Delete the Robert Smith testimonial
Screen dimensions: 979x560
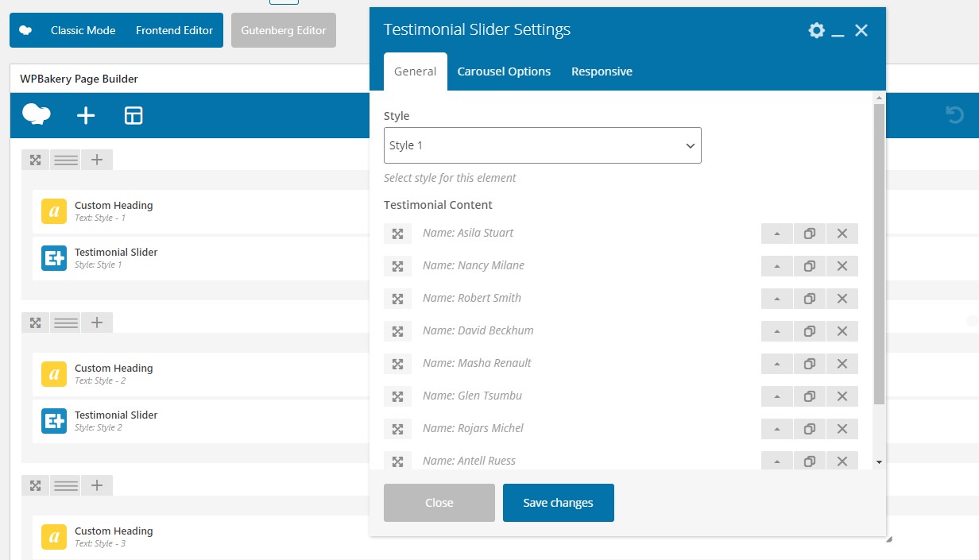(842, 299)
